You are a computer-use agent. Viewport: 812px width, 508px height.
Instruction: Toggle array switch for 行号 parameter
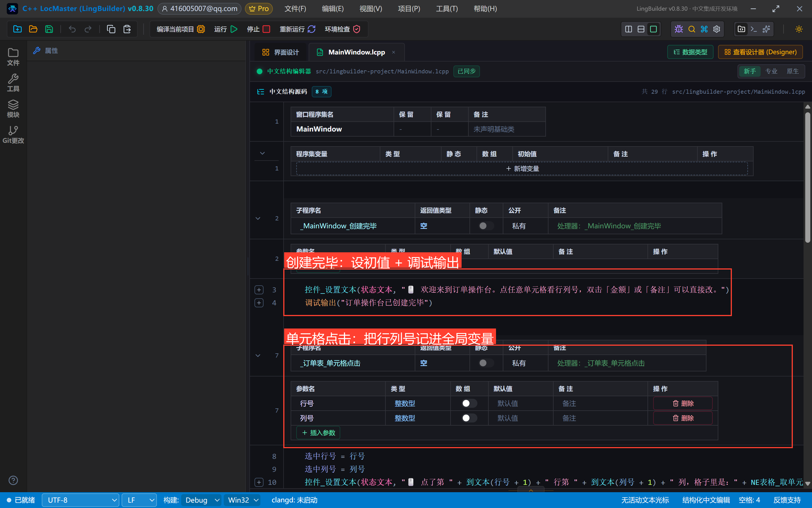tap(469, 403)
